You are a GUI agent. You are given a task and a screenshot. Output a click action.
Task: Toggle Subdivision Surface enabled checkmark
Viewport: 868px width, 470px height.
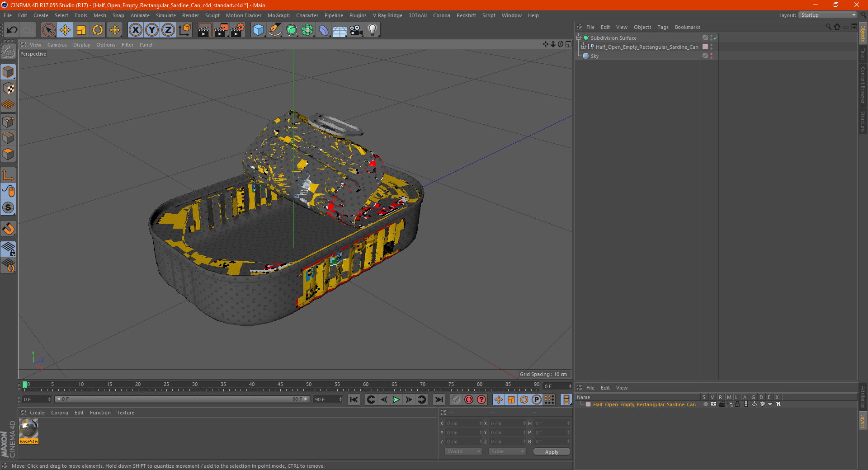pos(716,38)
